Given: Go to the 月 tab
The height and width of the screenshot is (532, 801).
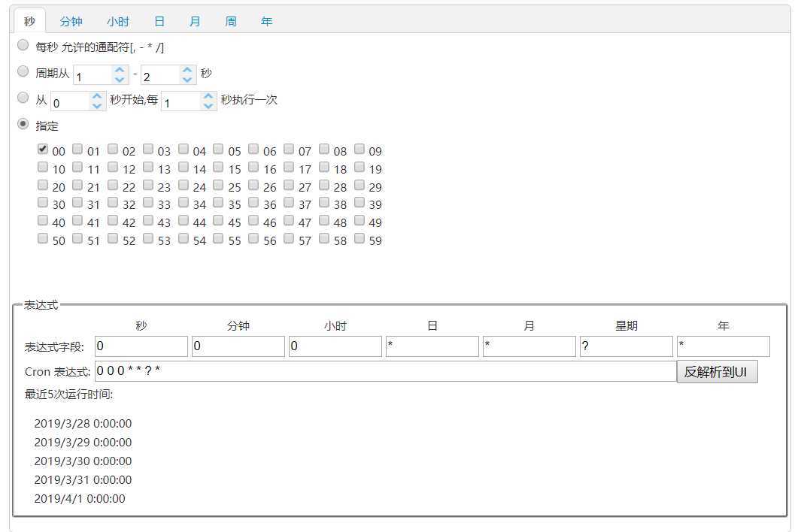Looking at the screenshot, I should pos(195,22).
